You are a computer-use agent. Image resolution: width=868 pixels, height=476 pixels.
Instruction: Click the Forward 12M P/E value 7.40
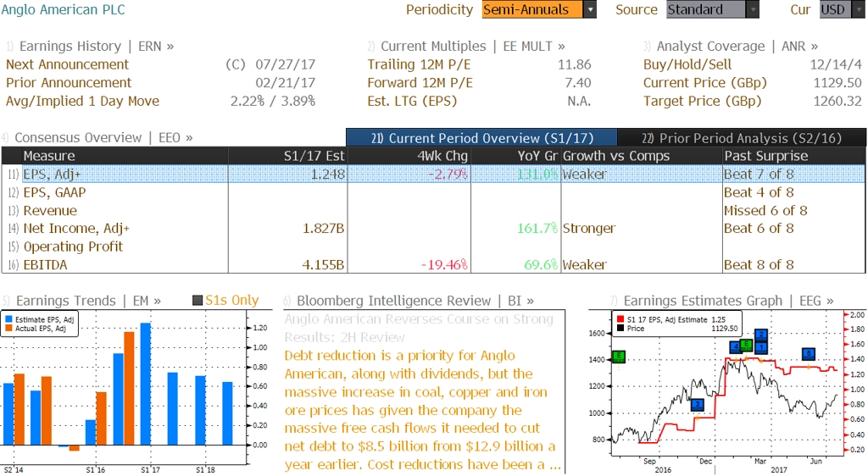(578, 83)
